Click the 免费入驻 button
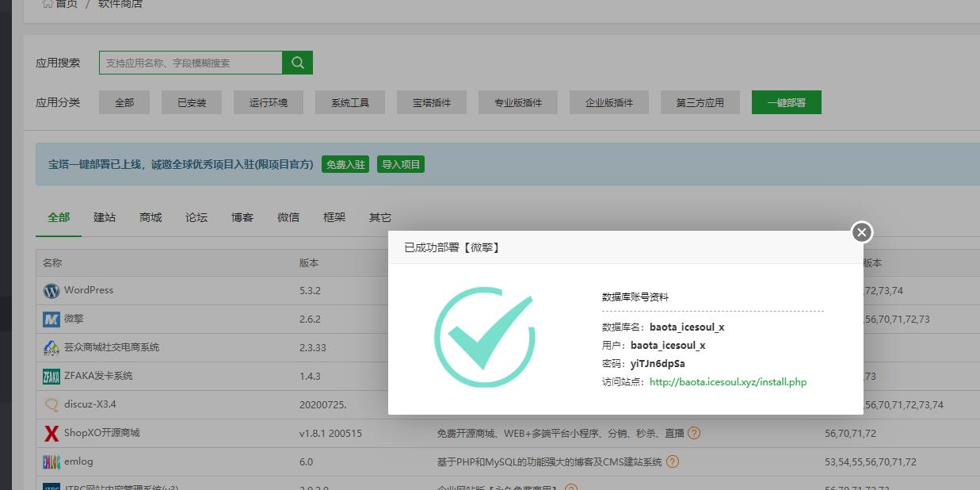Image resolution: width=980 pixels, height=490 pixels. point(345,164)
